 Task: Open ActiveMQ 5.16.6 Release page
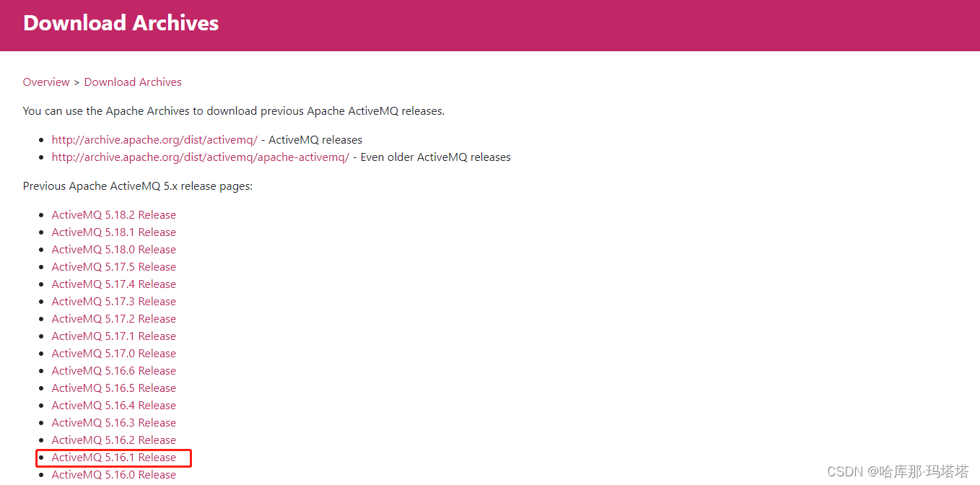click(x=114, y=371)
